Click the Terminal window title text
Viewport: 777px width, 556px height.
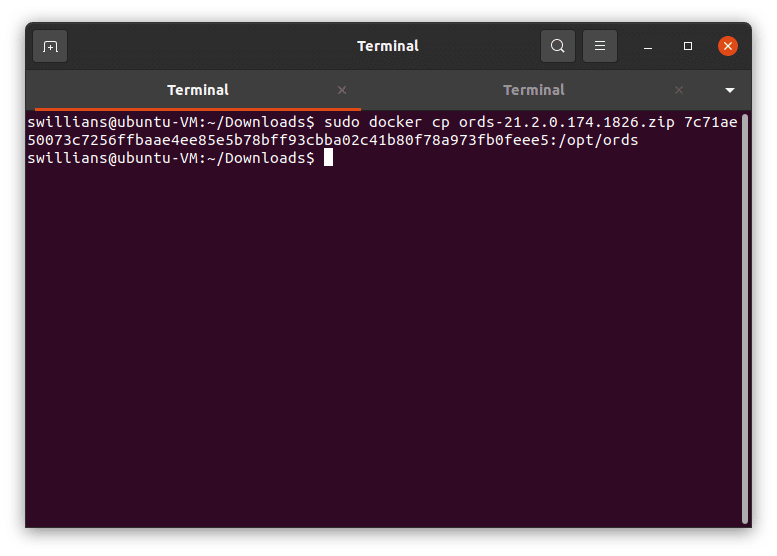[388, 46]
